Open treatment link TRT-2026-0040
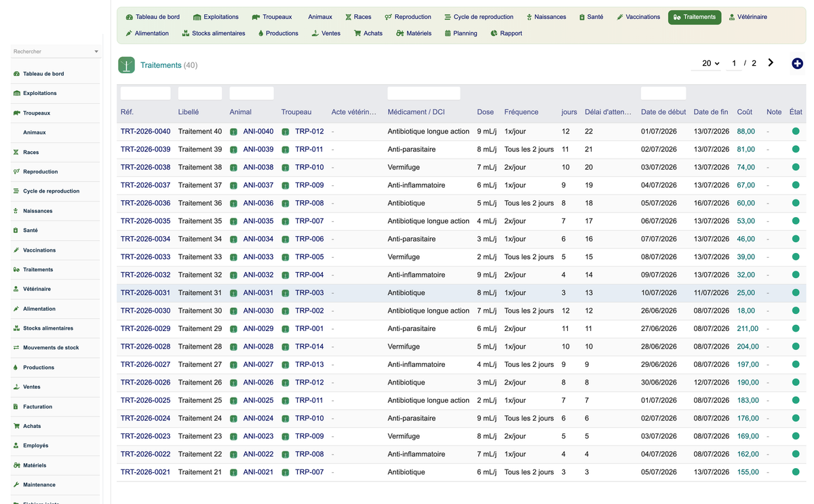The height and width of the screenshot is (504, 814). coord(145,132)
